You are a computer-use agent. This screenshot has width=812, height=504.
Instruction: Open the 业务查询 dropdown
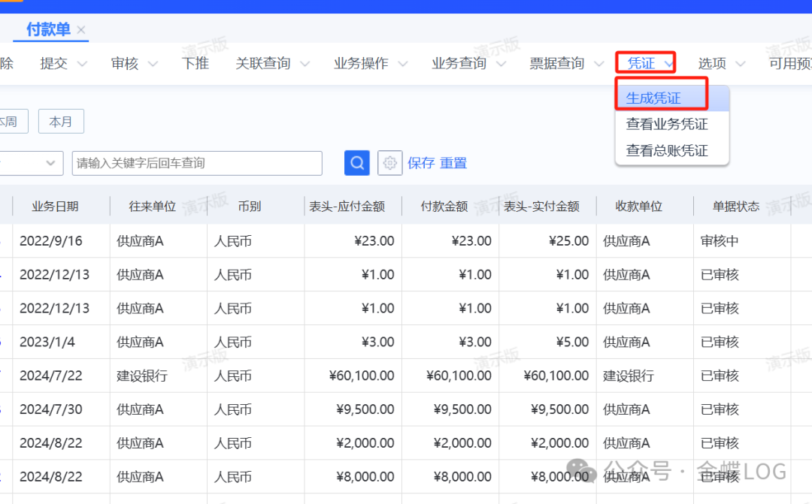(x=468, y=64)
